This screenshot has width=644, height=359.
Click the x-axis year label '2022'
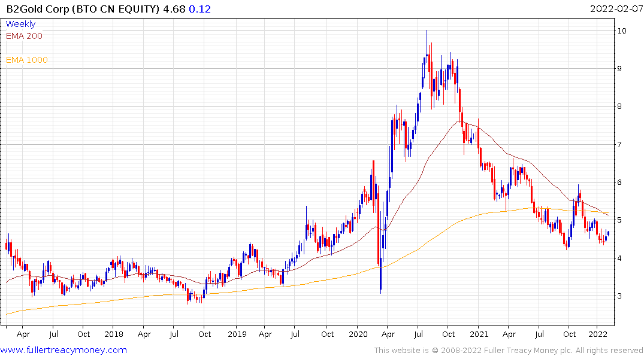[598, 334]
